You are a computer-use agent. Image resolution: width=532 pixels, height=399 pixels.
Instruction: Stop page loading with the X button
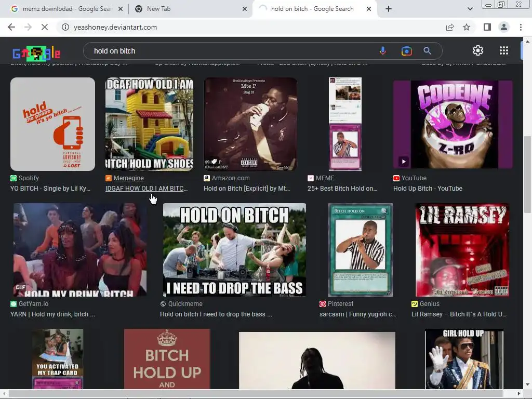tap(45, 27)
